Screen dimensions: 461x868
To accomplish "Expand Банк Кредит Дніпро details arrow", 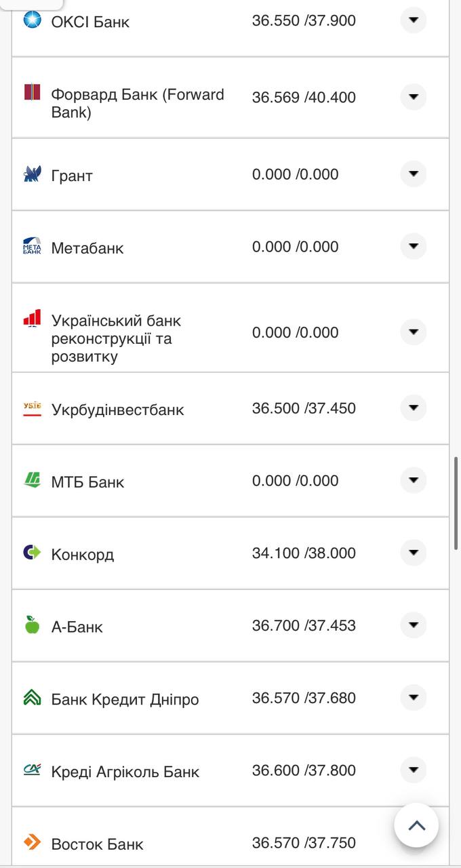I will pos(413,697).
